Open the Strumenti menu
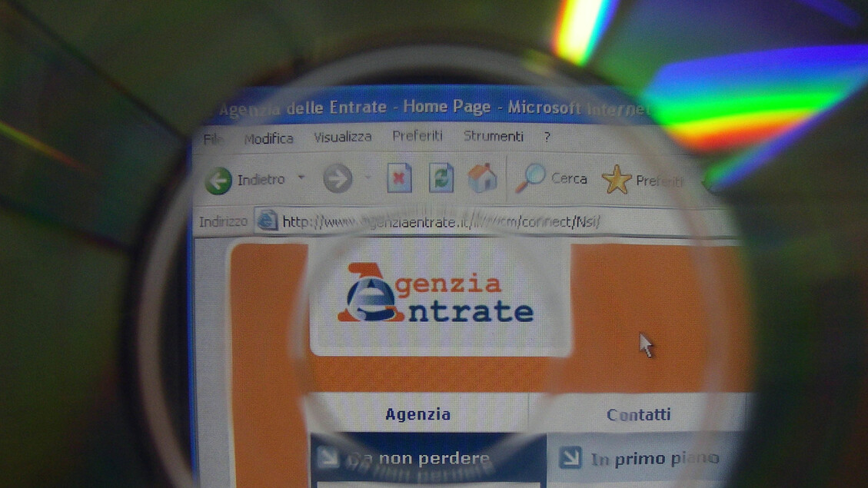The image size is (868, 488). click(493, 136)
